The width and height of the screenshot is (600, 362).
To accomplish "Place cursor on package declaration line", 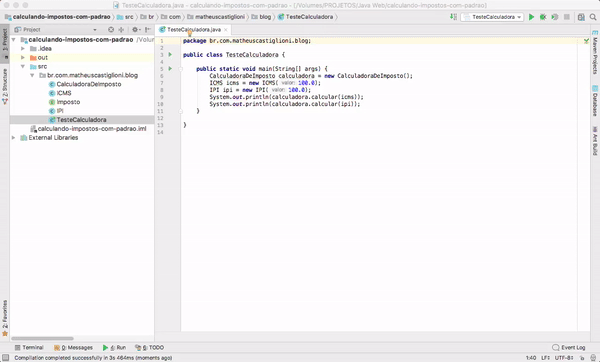I will [x=247, y=41].
